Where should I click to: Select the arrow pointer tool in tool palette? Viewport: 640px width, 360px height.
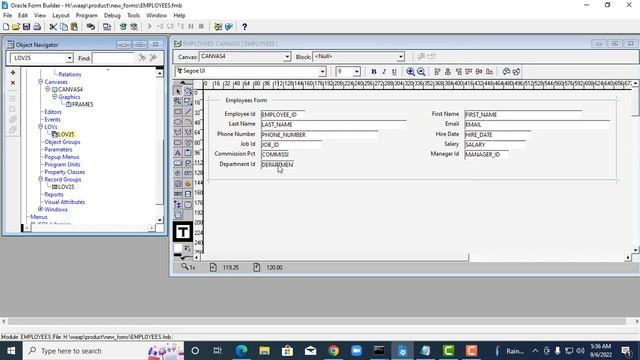tap(178, 91)
